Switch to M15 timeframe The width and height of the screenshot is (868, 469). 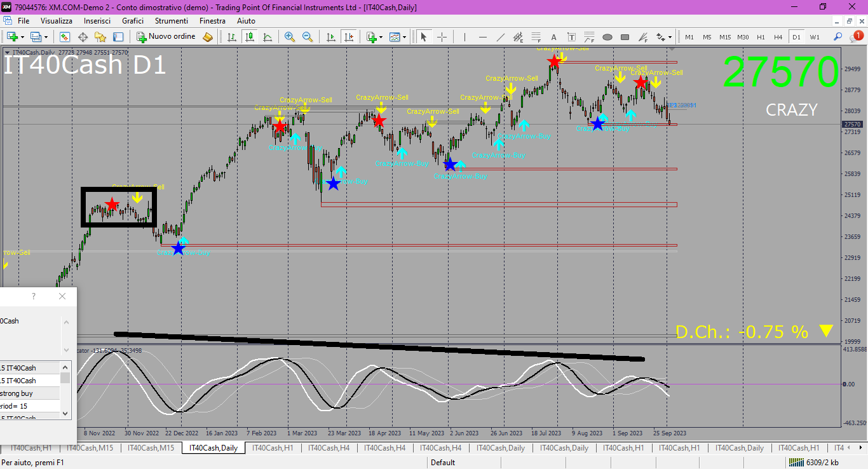click(x=725, y=37)
